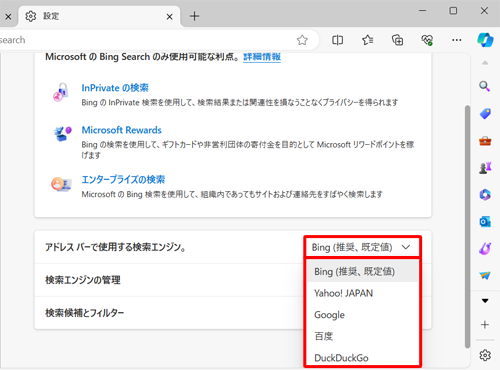Open the sidebar Tools briefcase icon
This screenshot has height=370, width=500.
tap(485, 141)
